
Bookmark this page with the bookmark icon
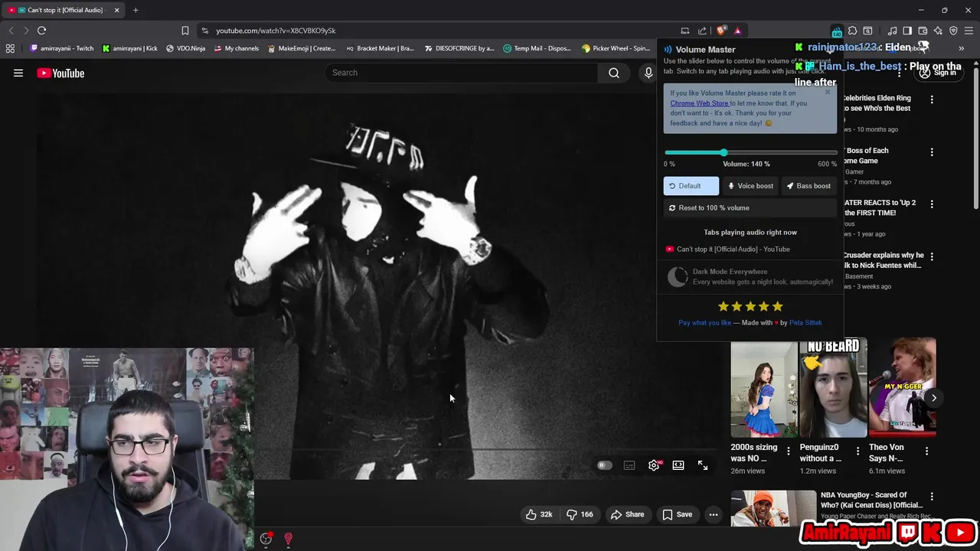pos(185,31)
